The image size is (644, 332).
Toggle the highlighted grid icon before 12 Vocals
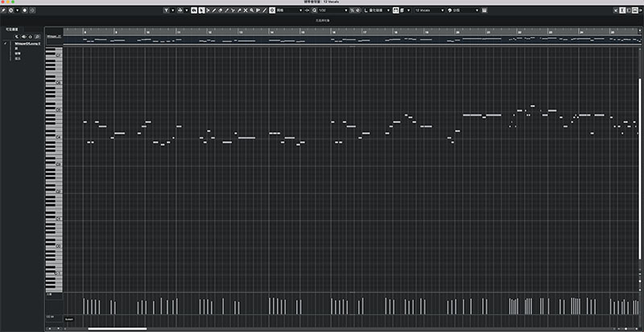(395, 10)
